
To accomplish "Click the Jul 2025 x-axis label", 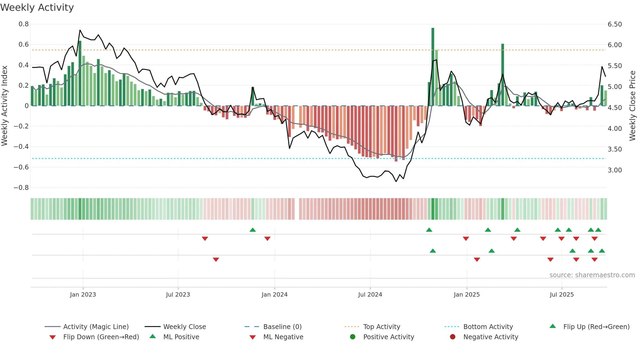I will tap(562, 294).
